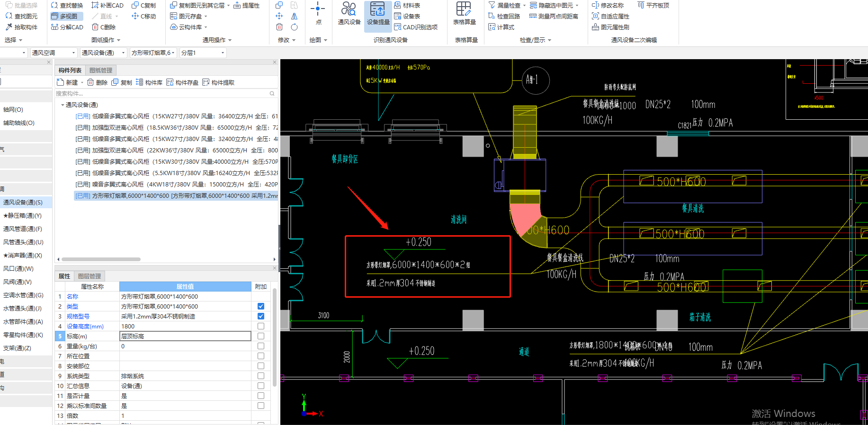Click 修改名称 tool

608,5
